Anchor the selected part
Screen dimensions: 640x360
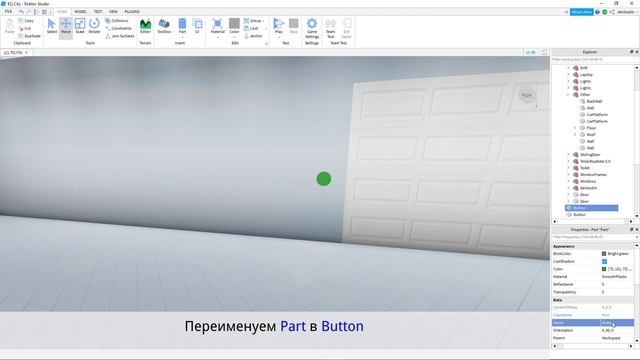(253, 36)
